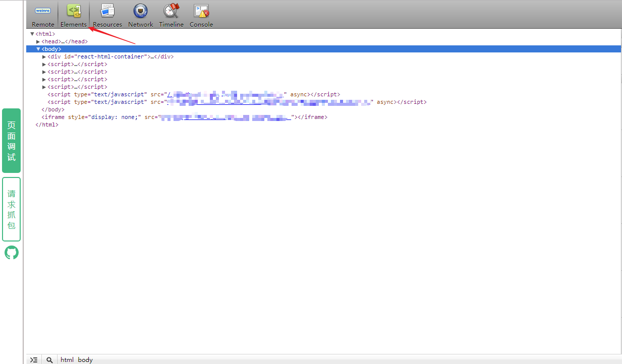Show the console drawer icon in status bar
The width and height of the screenshot is (622, 364).
click(x=34, y=359)
